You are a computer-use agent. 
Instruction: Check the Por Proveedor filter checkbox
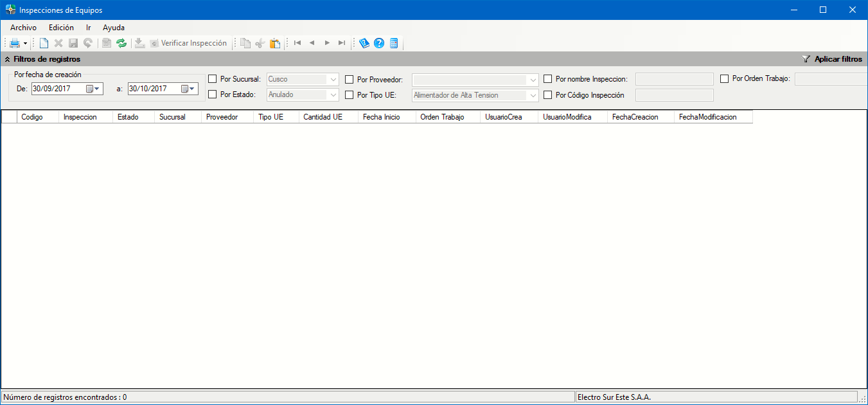coord(350,80)
